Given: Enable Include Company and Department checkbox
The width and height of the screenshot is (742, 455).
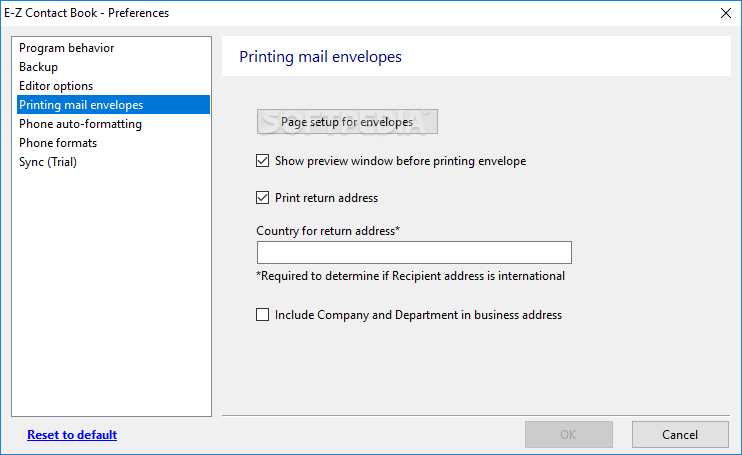Looking at the screenshot, I should coord(263,315).
